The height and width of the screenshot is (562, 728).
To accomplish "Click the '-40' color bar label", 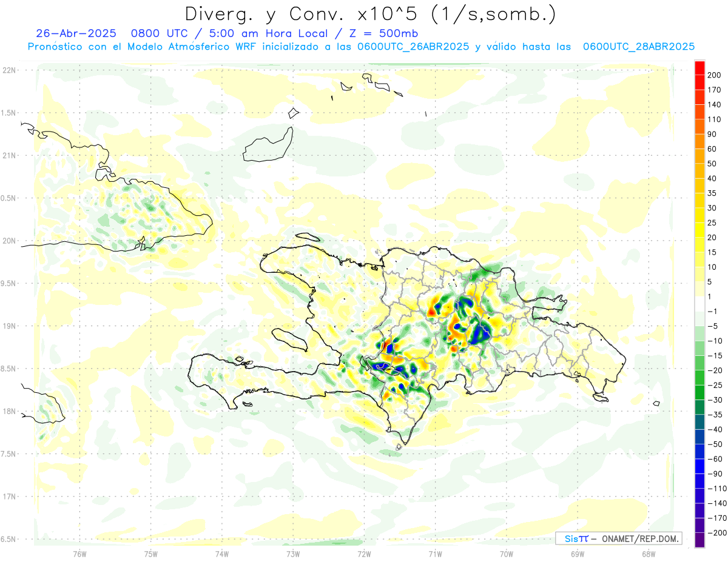I will (x=715, y=430).
